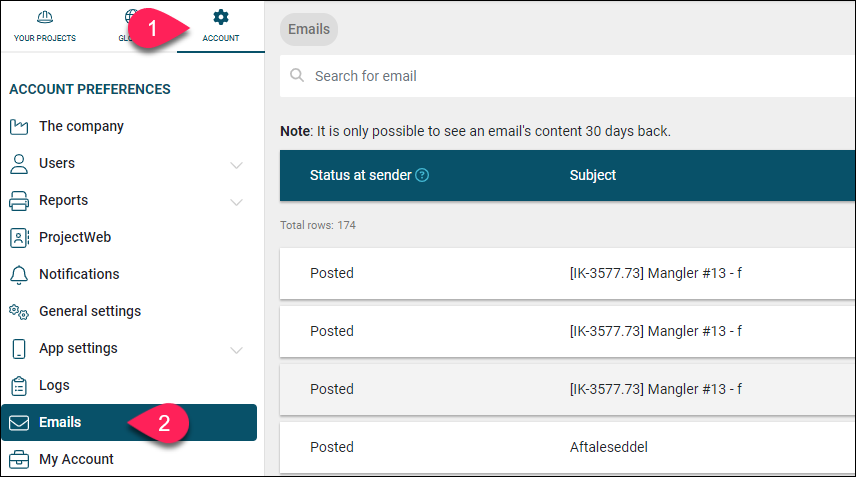Click the ProjectWeb contact icon

point(19,238)
